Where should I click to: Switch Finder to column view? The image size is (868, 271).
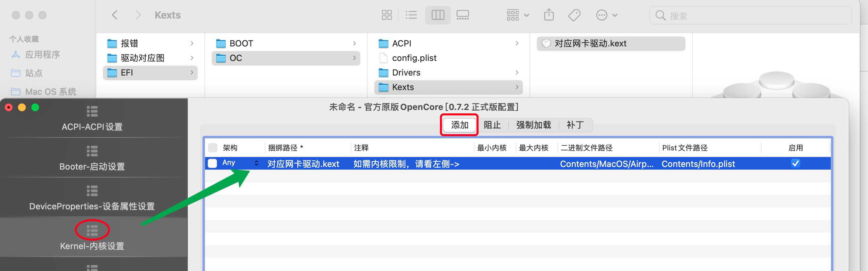(x=438, y=15)
